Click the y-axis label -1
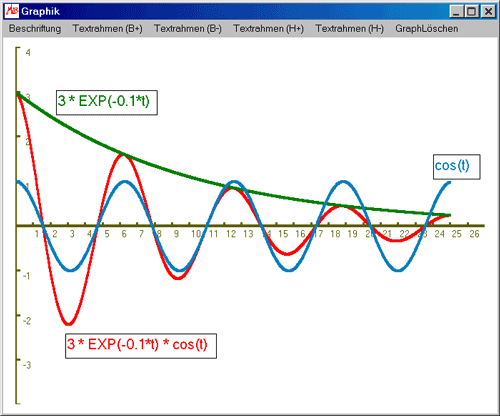 pyautogui.click(x=26, y=276)
